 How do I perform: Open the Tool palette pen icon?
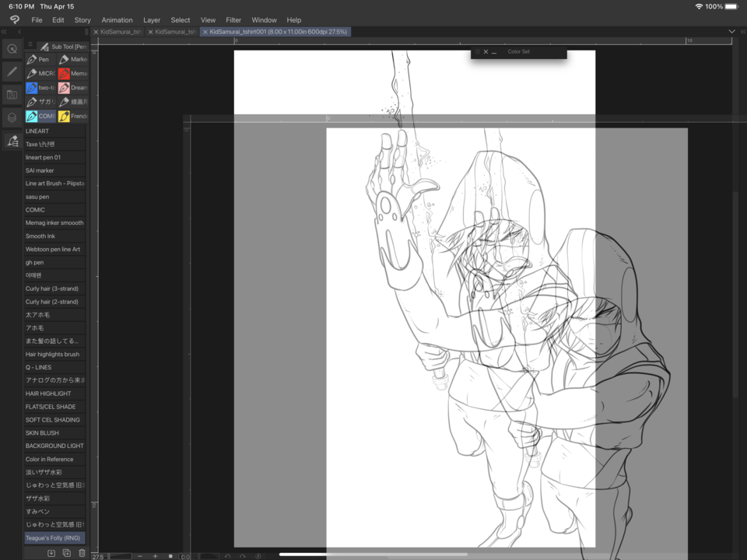click(x=12, y=72)
